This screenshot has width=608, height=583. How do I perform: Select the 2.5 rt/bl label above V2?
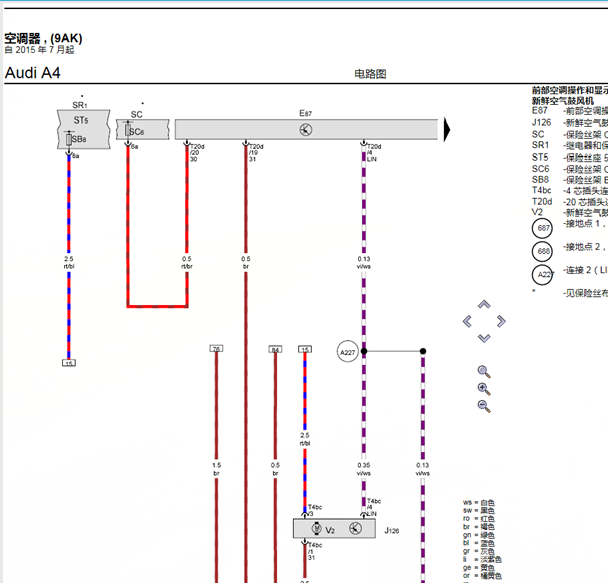(x=305, y=439)
